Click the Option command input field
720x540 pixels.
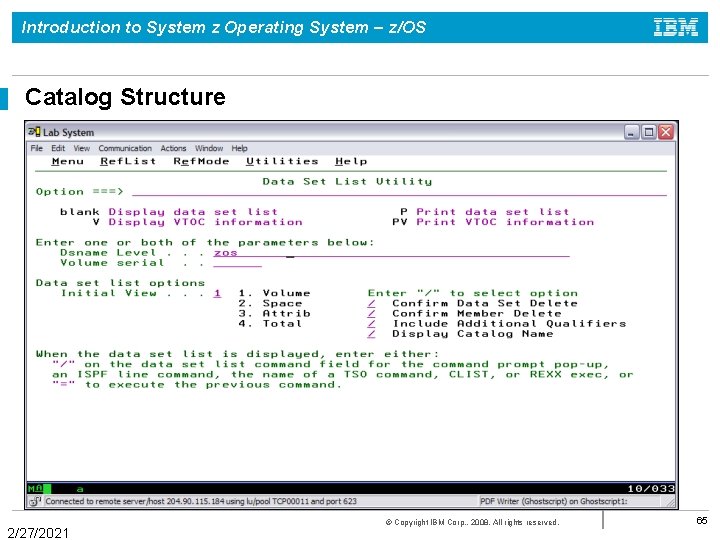coord(399,191)
